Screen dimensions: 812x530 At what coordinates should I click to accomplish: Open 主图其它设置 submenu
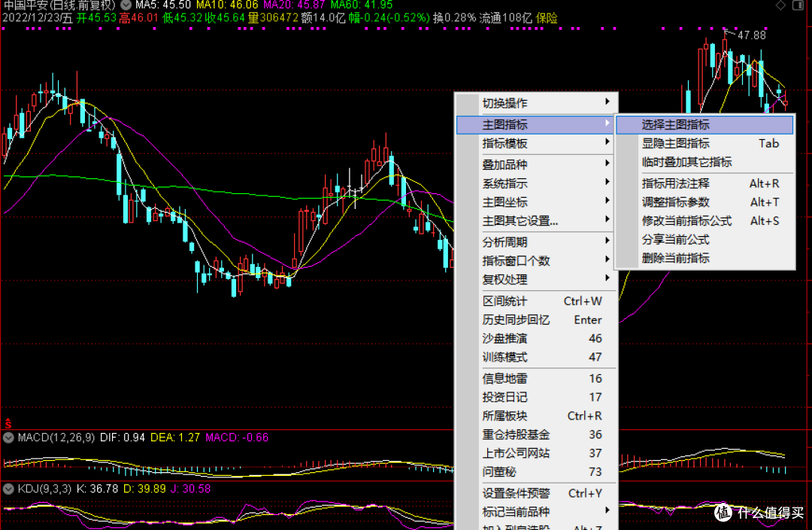coord(537,221)
